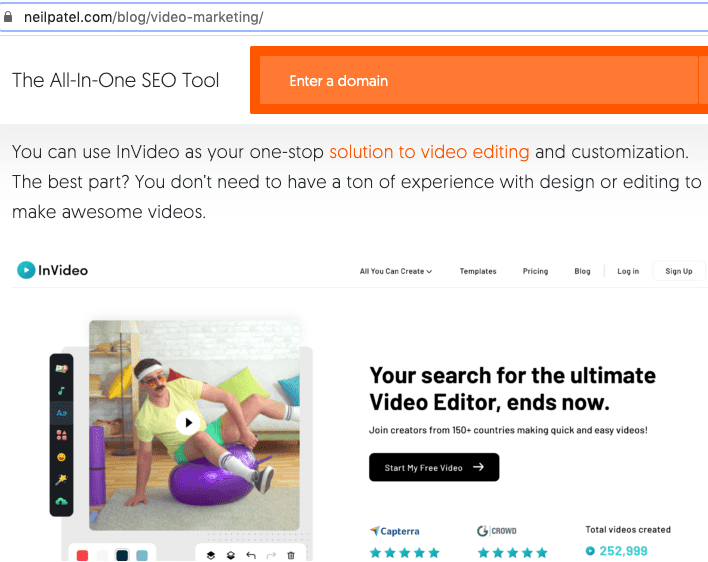Click the send layer backward icon
The width and height of the screenshot is (708, 562).
pos(231,555)
